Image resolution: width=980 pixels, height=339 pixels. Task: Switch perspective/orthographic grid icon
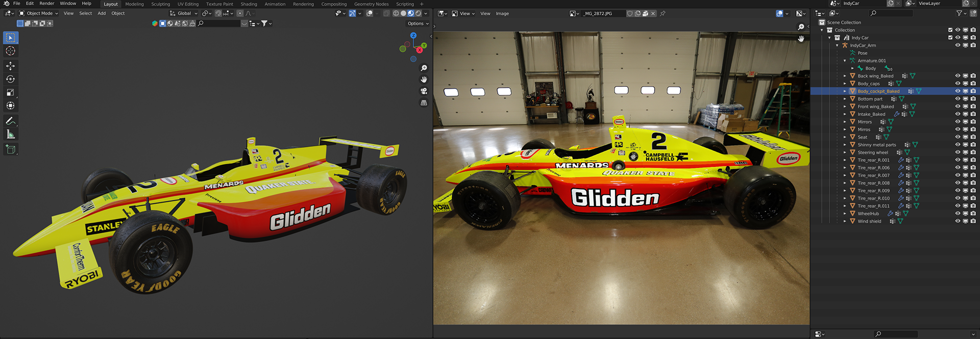pyautogui.click(x=424, y=103)
